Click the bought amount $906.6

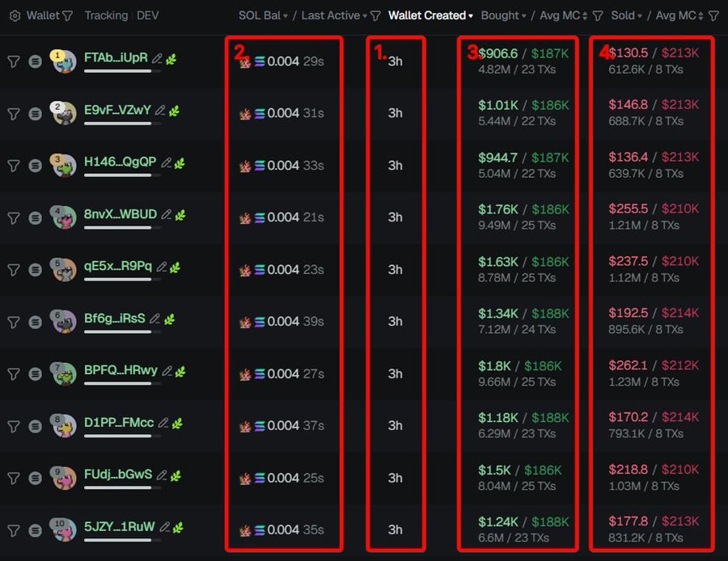click(497, 53)
